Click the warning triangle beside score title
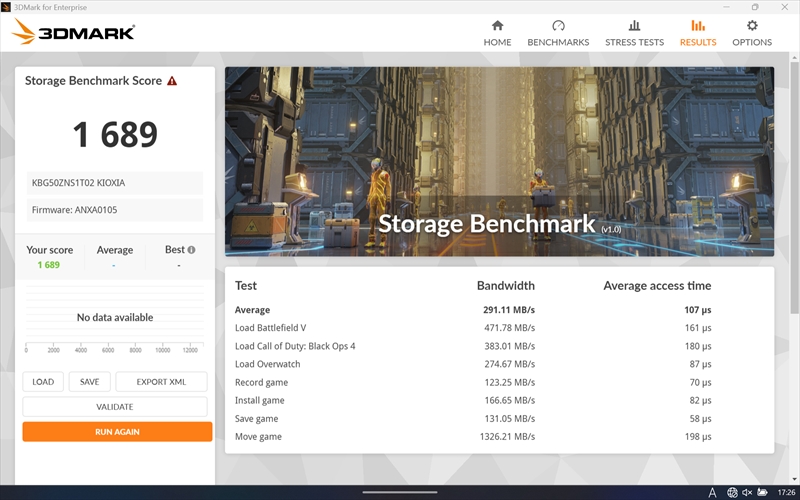The height and width of the screenshot is (500, 800). tap(172, 81)
